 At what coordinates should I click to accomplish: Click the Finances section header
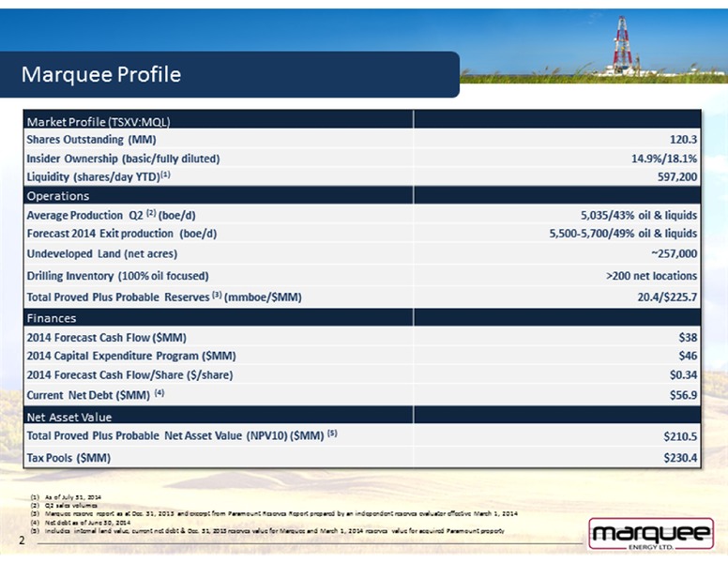[x=362, y=317]
